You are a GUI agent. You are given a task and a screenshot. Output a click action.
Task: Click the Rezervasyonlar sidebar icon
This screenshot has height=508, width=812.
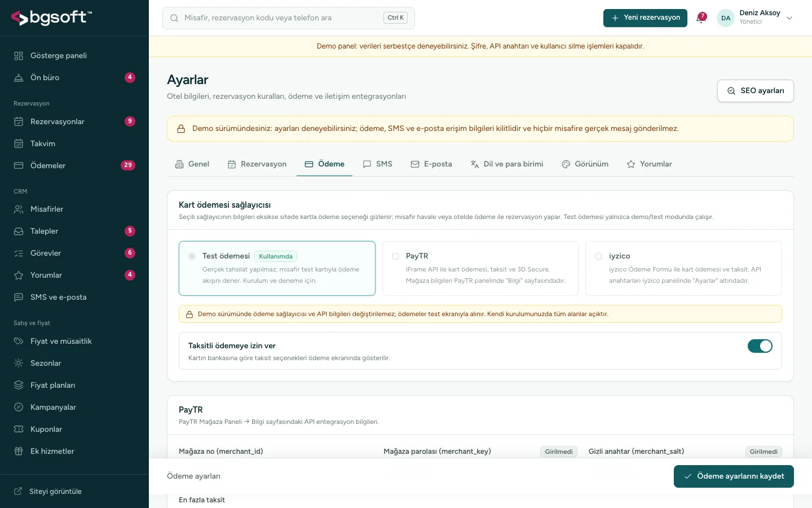pyautogui.click(x=19, y=122)
